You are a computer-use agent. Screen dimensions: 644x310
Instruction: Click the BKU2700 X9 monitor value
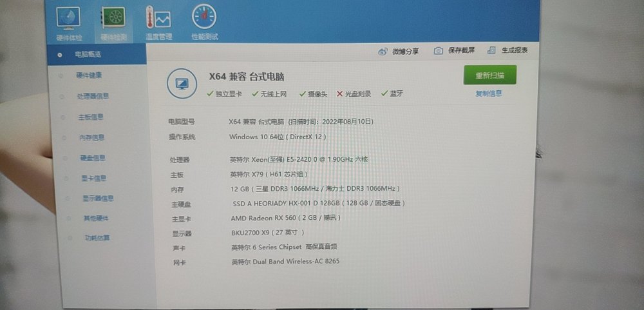coord(268,233)
